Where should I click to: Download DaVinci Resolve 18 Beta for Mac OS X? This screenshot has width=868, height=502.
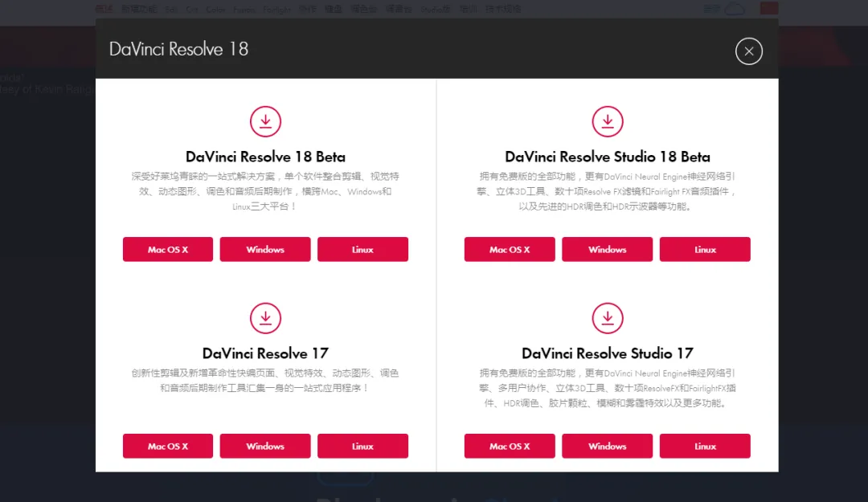pos(168,249)
